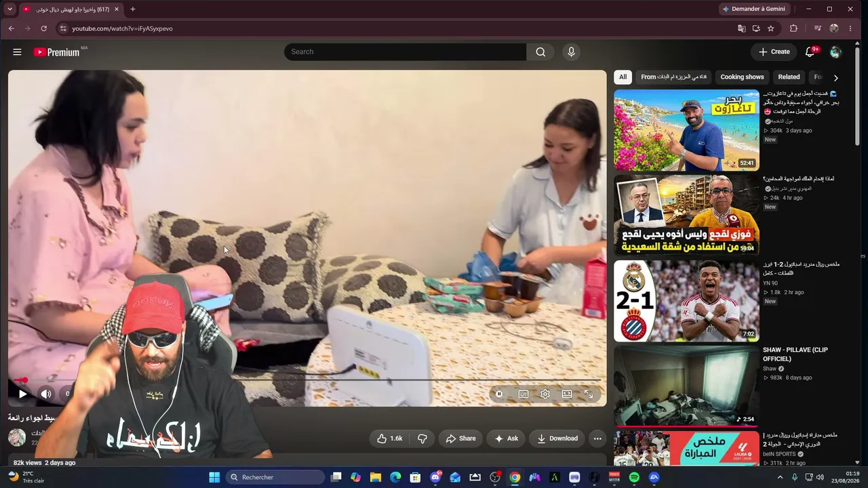Screen dimensions: 868x488
Task: Launch Microsoft Edge from taskbar
Action: click(x=395, y=477)
